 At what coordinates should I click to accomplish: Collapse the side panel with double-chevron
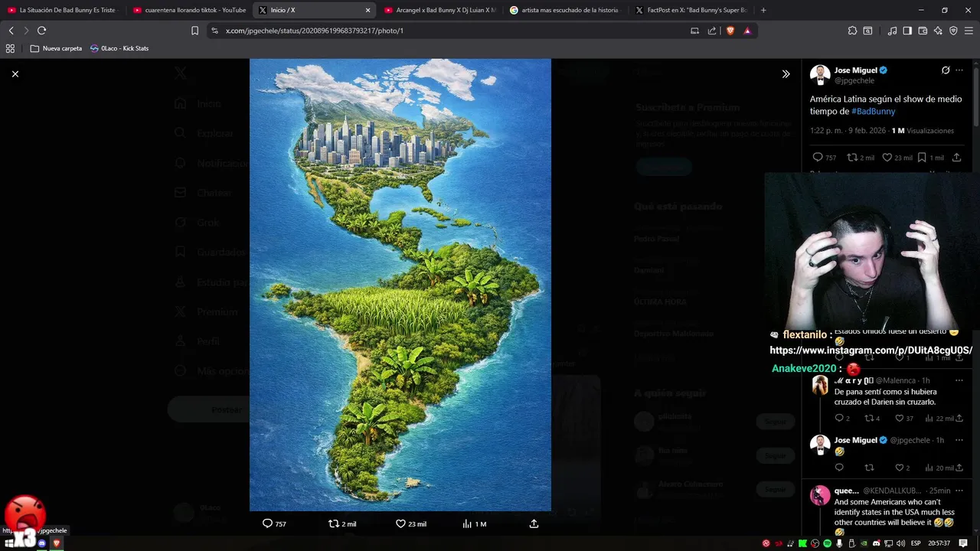click(786, 73)
